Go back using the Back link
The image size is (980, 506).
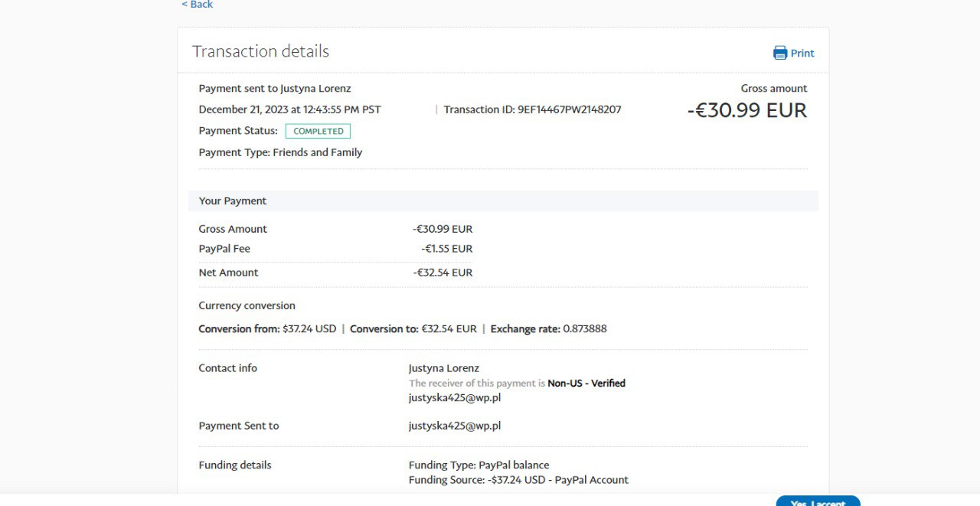coord(198,5)
